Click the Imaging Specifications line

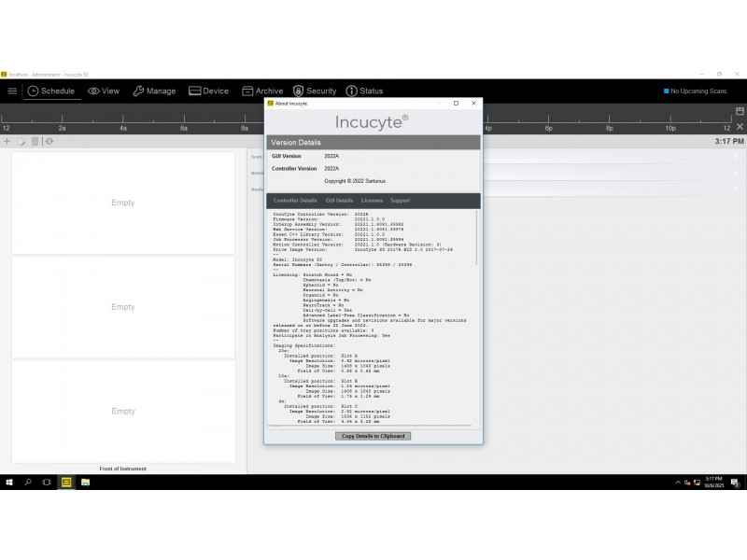pyautogui.click(x=304, y=345)
